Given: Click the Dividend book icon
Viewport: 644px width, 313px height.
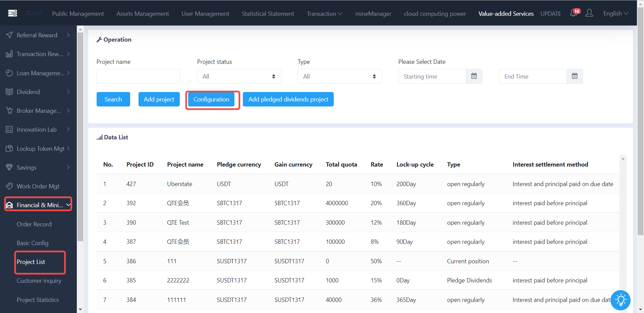Looking at the screenshot, I should pyautogui.click(x=9, y=92).
